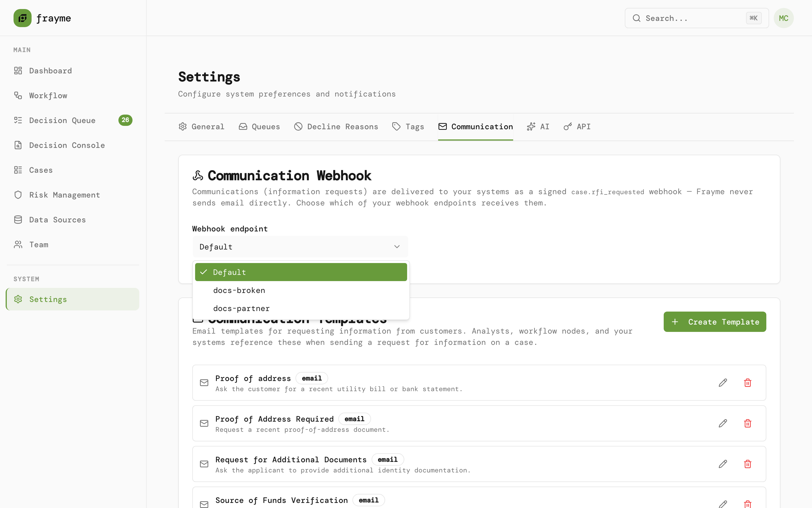Open the Decline Reasons tab

pyautogui.click(x=336, y=127)
